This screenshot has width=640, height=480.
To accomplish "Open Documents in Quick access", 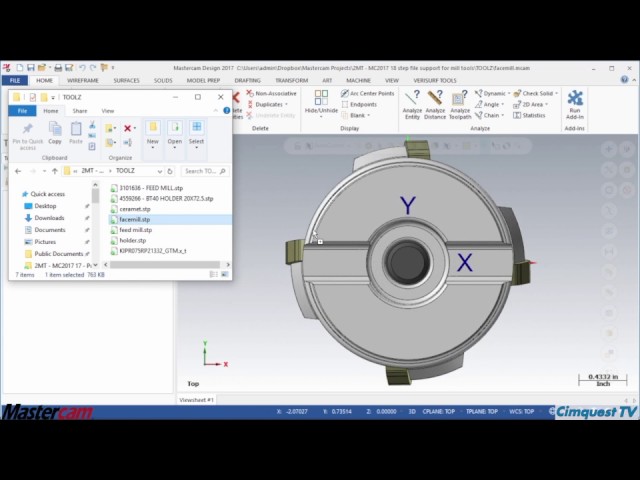I will (x=49, y=230).
